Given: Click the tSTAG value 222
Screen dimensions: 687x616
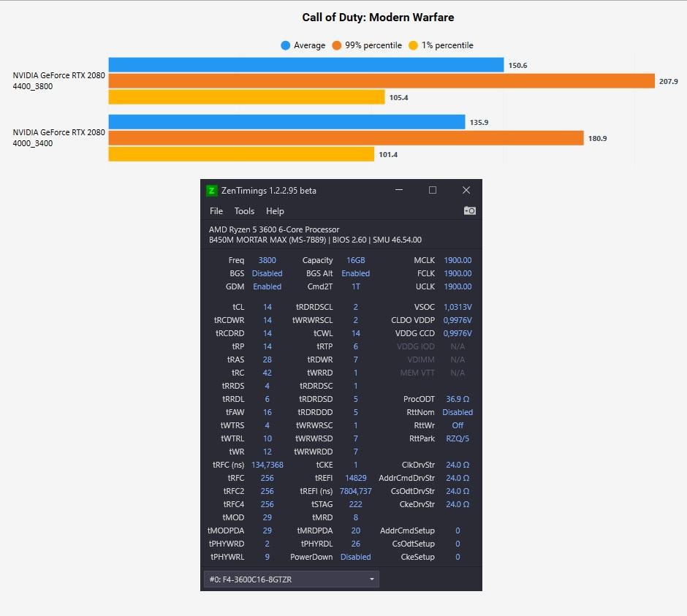Looking at the screenshot, I should [x=356, y=504].
